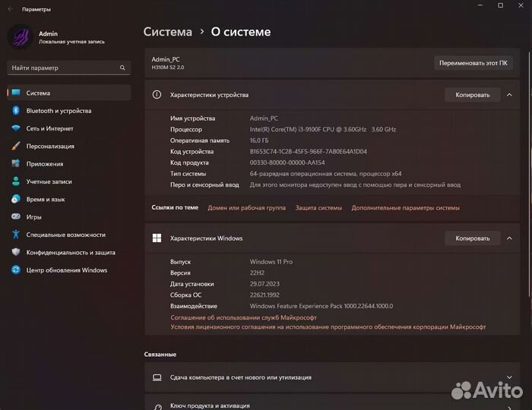Click the Admin profile avatar
Screen dimensions: 532x410
(x=21, y=36)
